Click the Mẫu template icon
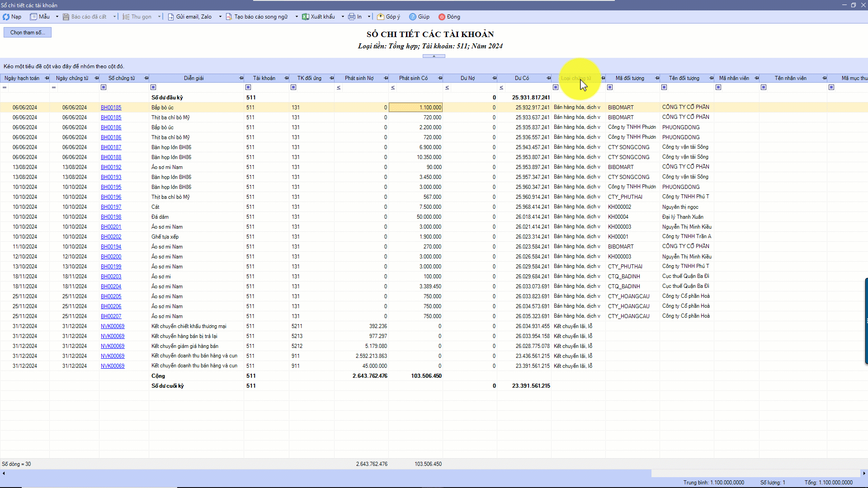868x488 pixels. pyautogui.click(x=33, y=17)
